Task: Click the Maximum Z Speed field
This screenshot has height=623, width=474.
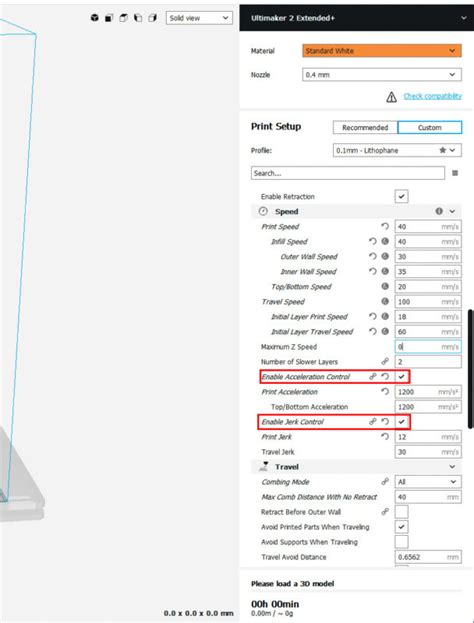Action: point(428,346)
